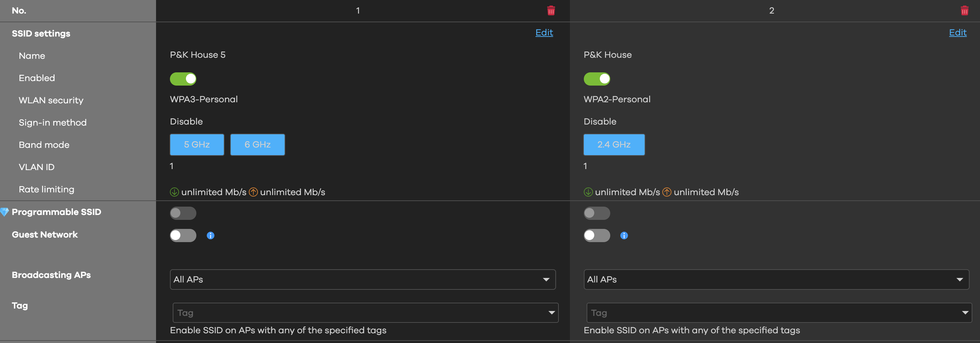The width and height of the screenshot is (980, 343).
Task: Click the Programmable SSID section label
Action: pyautogui.click(x=57, y=212)
